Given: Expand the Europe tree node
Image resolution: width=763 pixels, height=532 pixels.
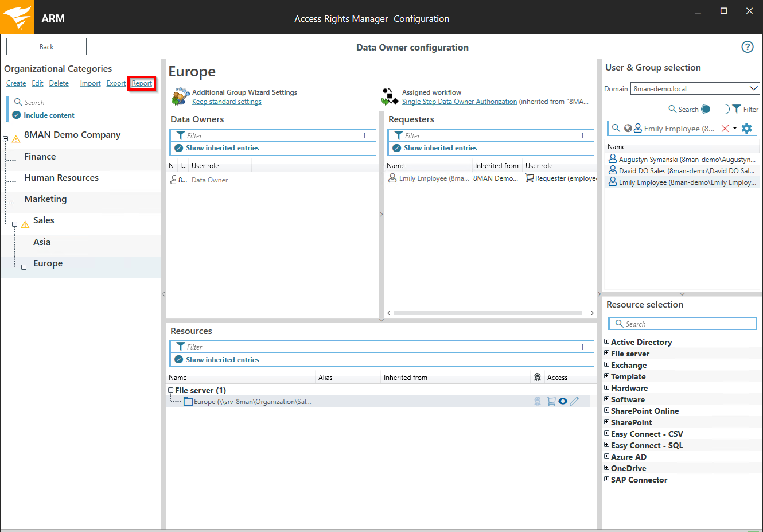Looking at the screenshot, I should point(24,267).
